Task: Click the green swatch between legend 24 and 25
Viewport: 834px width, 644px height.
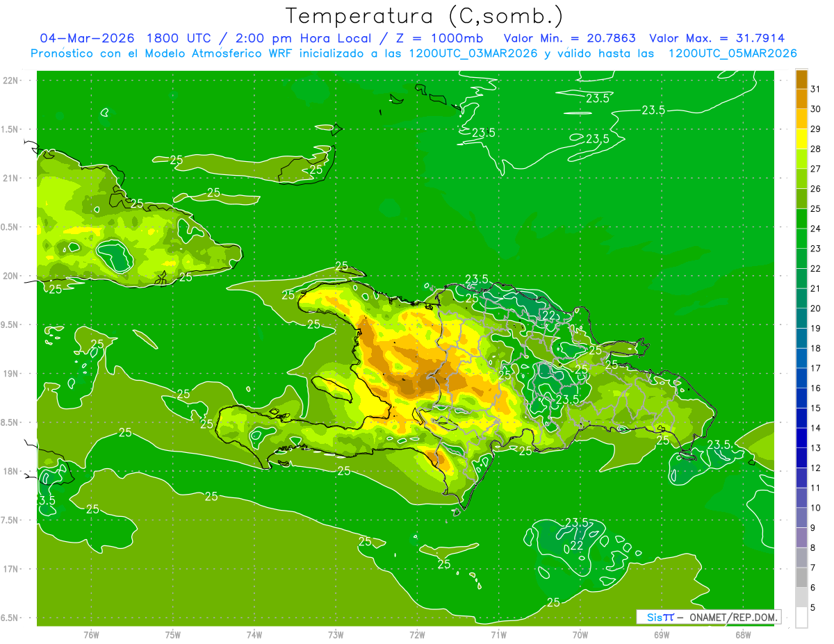Action: [x=801, y=218]
